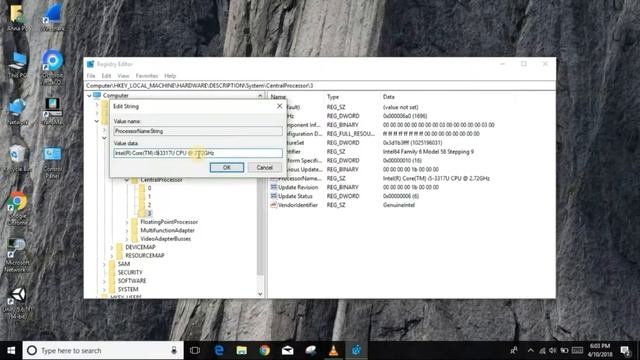640x360 pixels.
Task: Click the tree pane scroll down arrow
Action: [x=260, y=294]
